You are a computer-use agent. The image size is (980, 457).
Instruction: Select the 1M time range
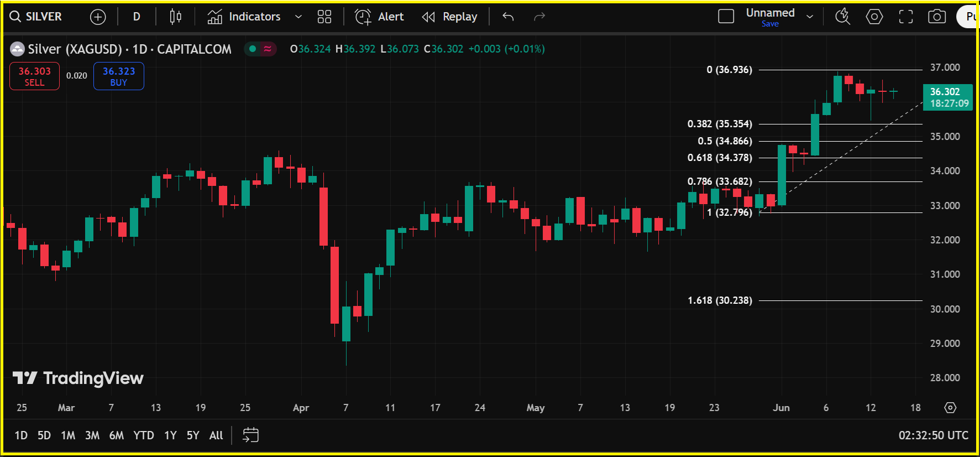tap(68, 435)
